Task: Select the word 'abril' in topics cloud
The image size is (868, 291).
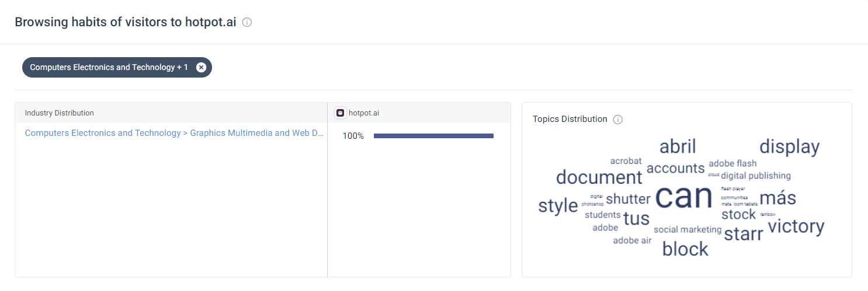Action: tap(678, 146)
